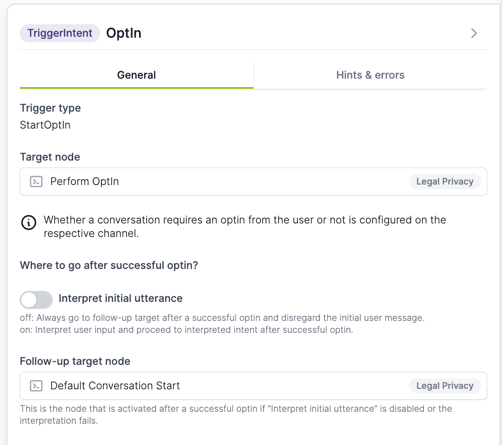Image resolution: width=502 pixels, height=445 pixels.
Task: Expand panel using the right chevron arrow
Action: [474, 33]
